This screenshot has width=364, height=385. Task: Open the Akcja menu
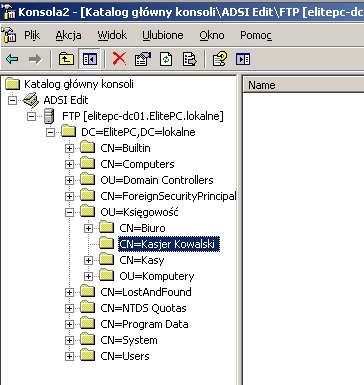[x=68, y=35]
